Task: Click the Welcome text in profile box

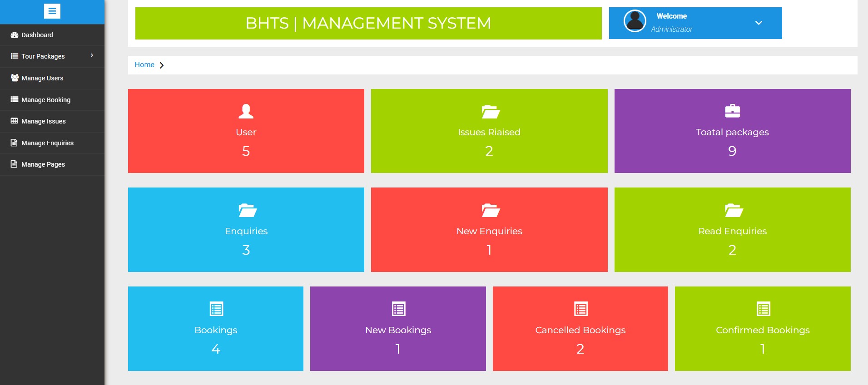Action: coord(671,16)
